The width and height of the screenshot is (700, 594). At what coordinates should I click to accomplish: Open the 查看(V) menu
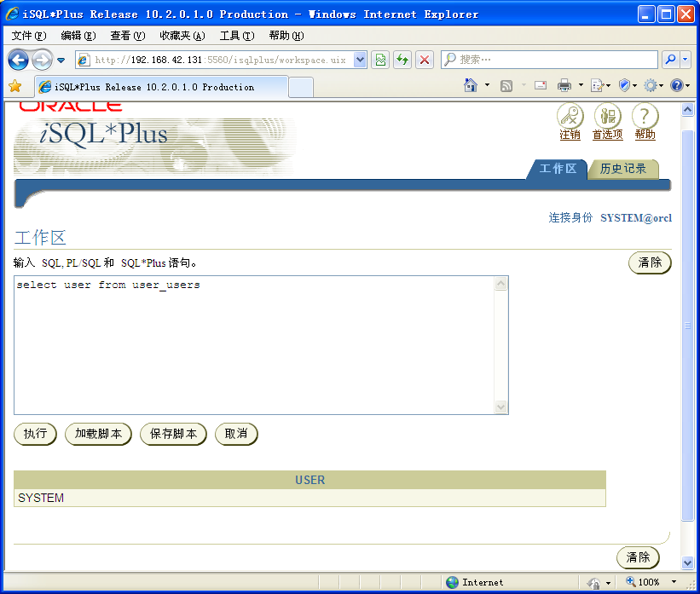[128, 36]
